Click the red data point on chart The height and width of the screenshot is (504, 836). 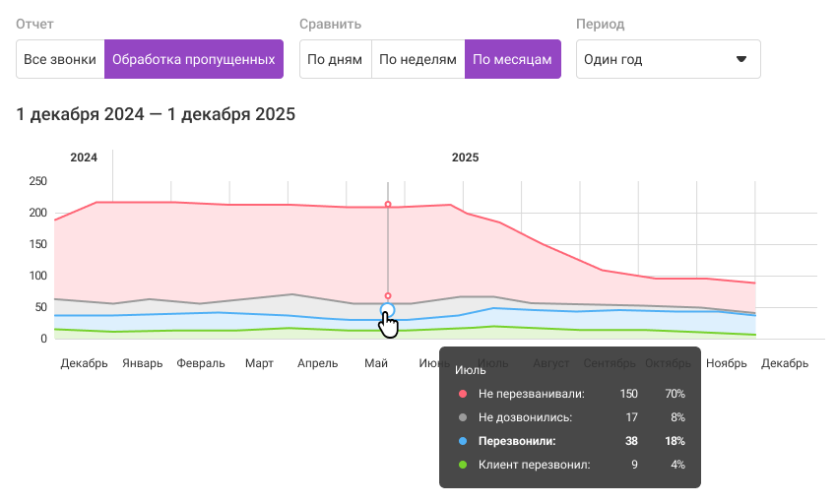point(388,205)
